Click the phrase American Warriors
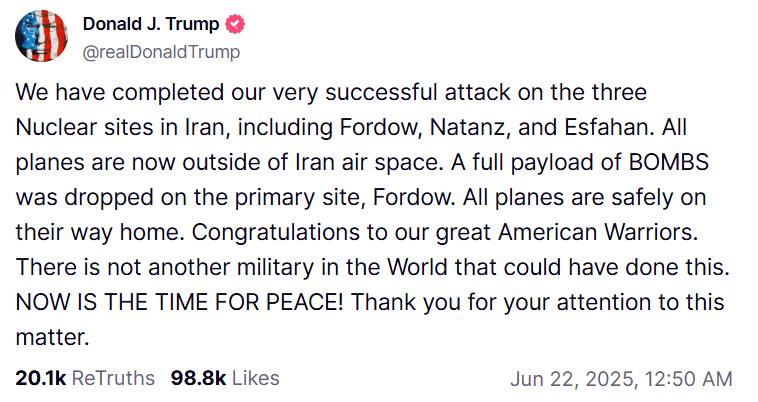 click(x=598, y=232)
